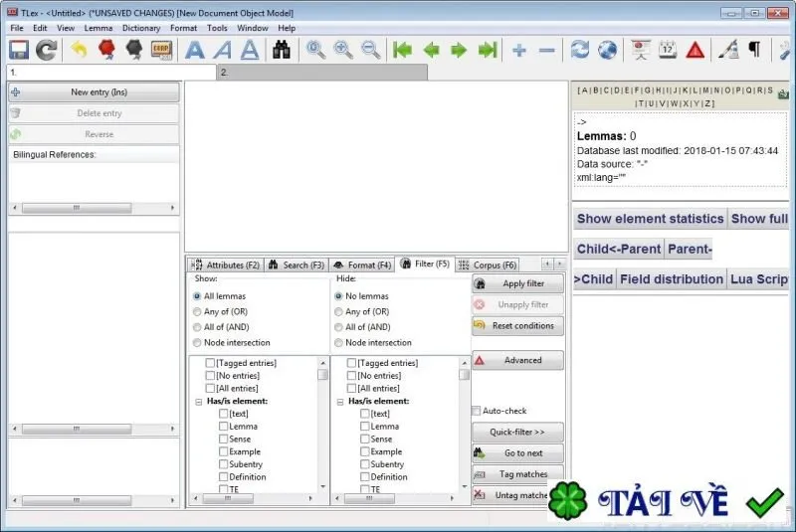Enable the Auto-check checkbox
Viewport: 796px width, 532px height.
point(477,411)
